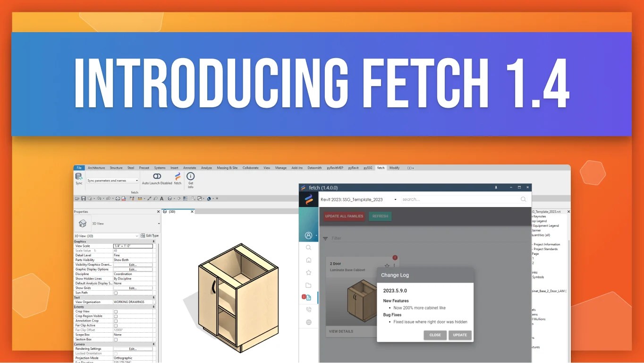Switch to Massing & Site tab
Image resolution: width=644 pixels, height=363 pixels.
pyautogui.click(x=227, y=168)
